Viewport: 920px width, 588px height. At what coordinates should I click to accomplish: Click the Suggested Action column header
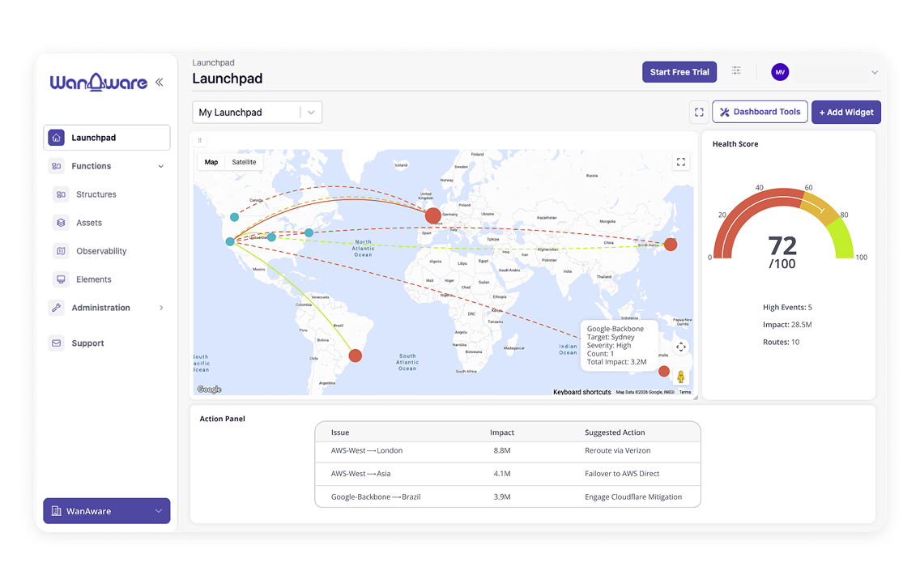(615, 432)
